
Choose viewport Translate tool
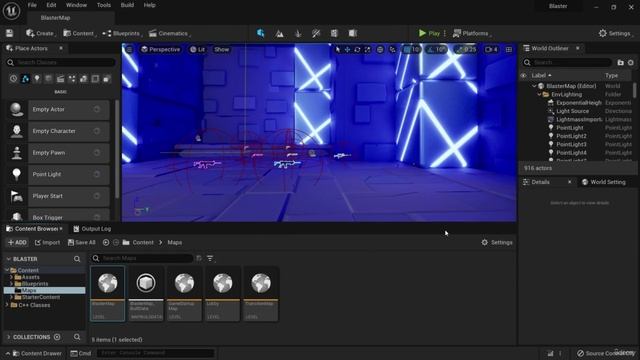point(347,49)
